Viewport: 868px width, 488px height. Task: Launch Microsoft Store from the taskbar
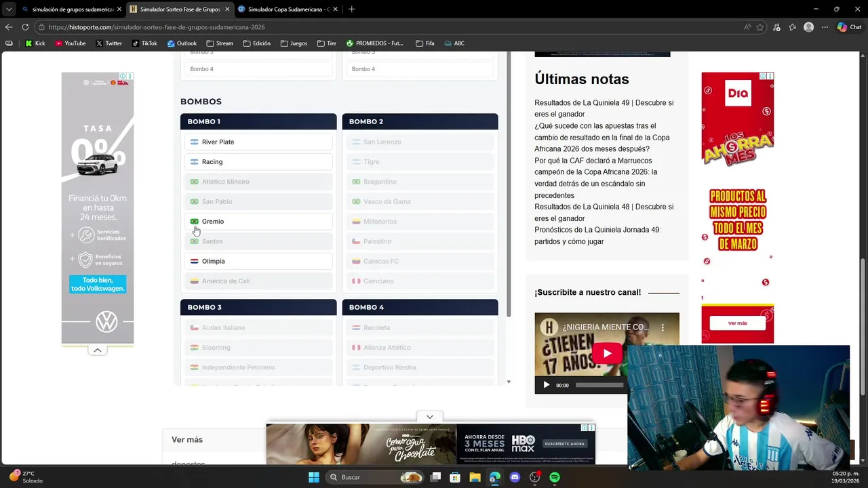(455, 477)
